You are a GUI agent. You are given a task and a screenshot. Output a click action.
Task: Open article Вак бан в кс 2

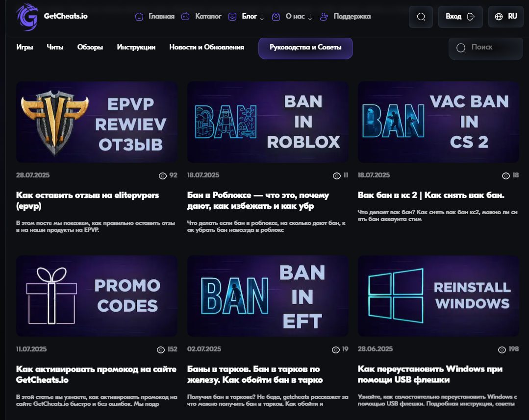pyautogui.click(x=431, y=195)
